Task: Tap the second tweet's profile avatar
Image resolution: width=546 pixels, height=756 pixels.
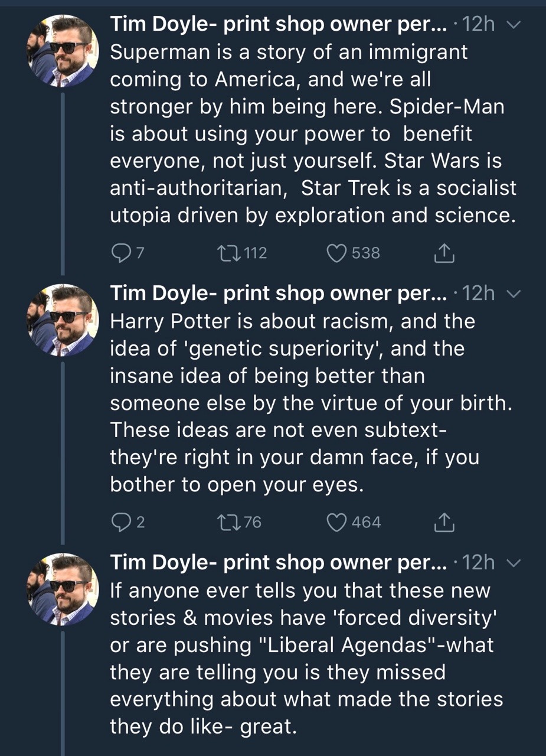Action: click(63, 320)
